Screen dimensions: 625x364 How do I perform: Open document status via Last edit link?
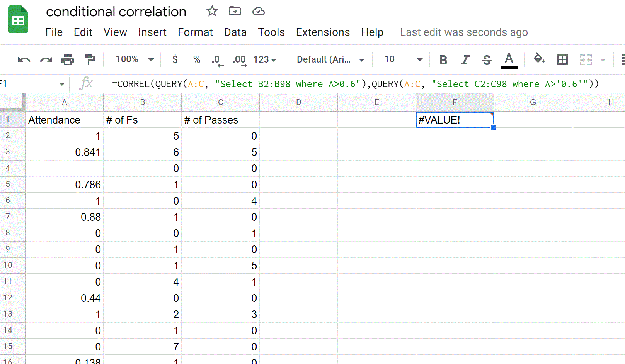point(463,32)
